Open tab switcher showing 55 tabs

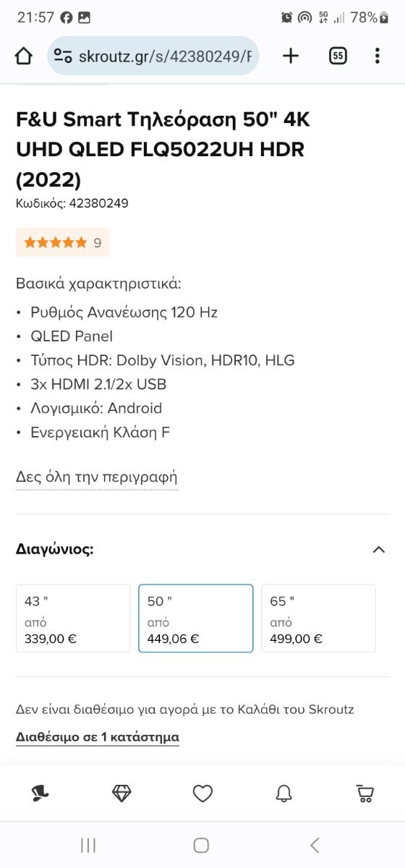click(x=338, y=56)
